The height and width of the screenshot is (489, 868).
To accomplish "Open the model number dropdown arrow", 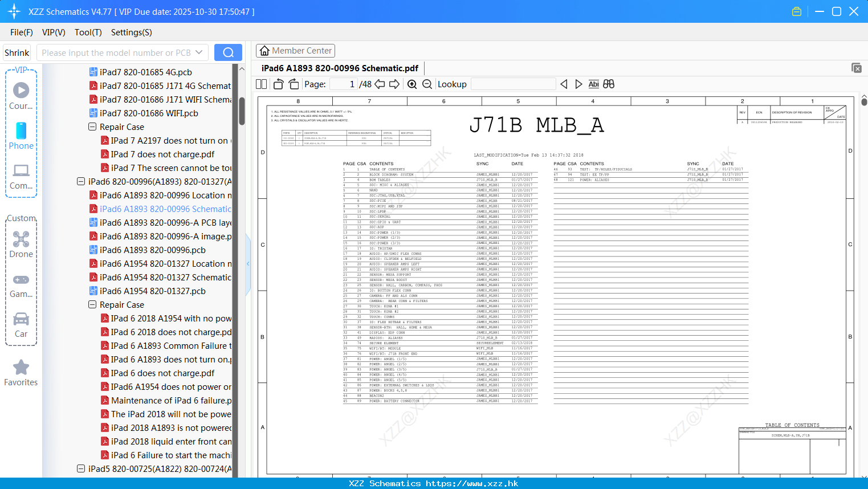I will (199, 52).
